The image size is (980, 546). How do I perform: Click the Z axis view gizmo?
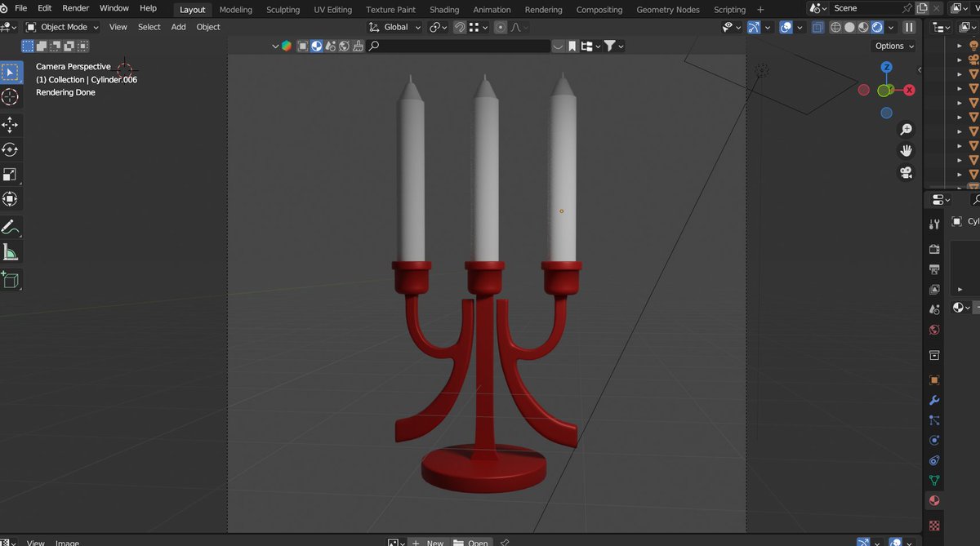point(886,68)
